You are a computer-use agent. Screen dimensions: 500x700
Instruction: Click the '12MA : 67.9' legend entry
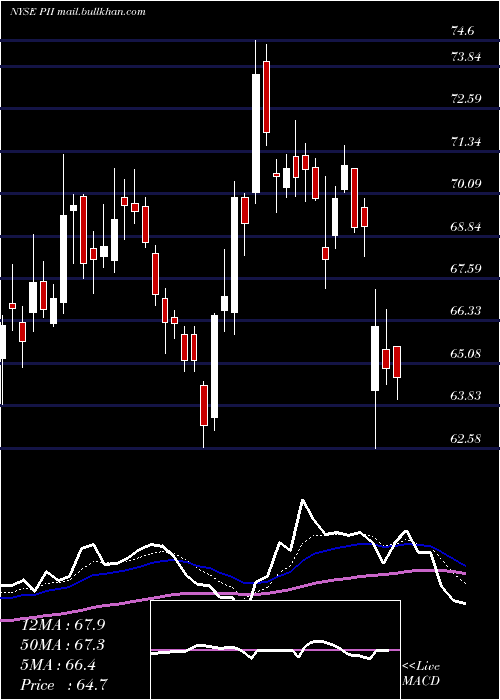click(63, 625)
